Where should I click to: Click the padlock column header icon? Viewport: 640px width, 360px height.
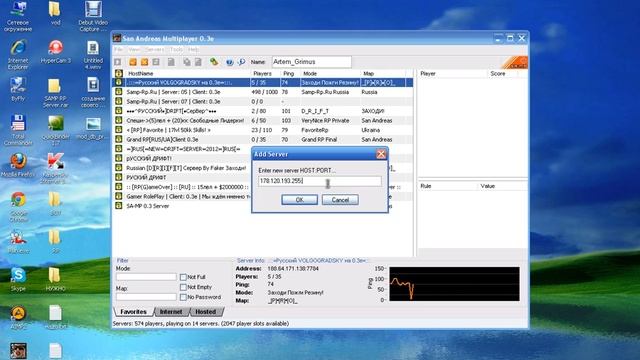click(119, 73)
